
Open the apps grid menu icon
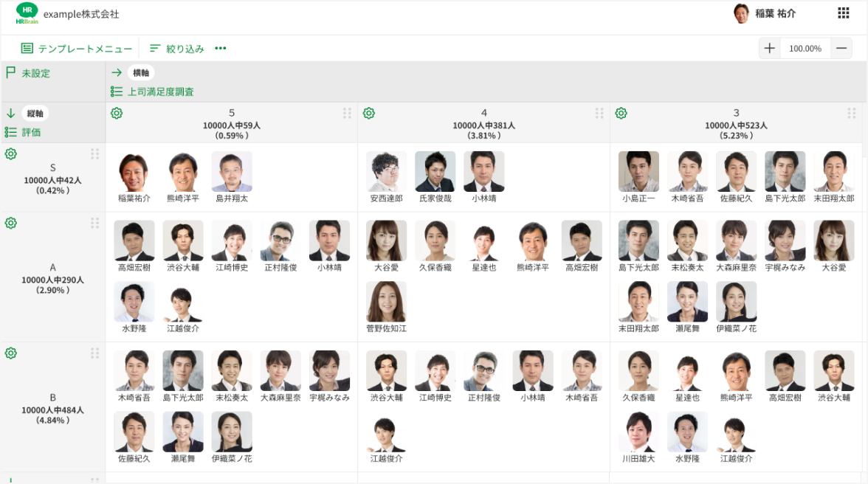tap(843, 13)
